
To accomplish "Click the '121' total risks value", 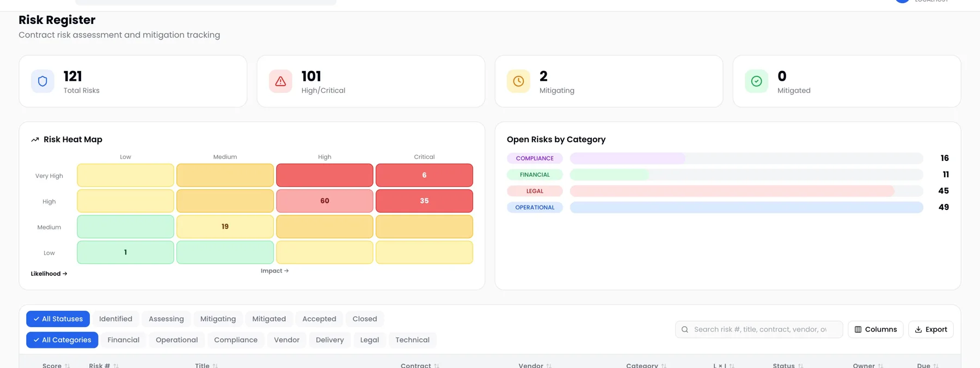I will point(73,76).
